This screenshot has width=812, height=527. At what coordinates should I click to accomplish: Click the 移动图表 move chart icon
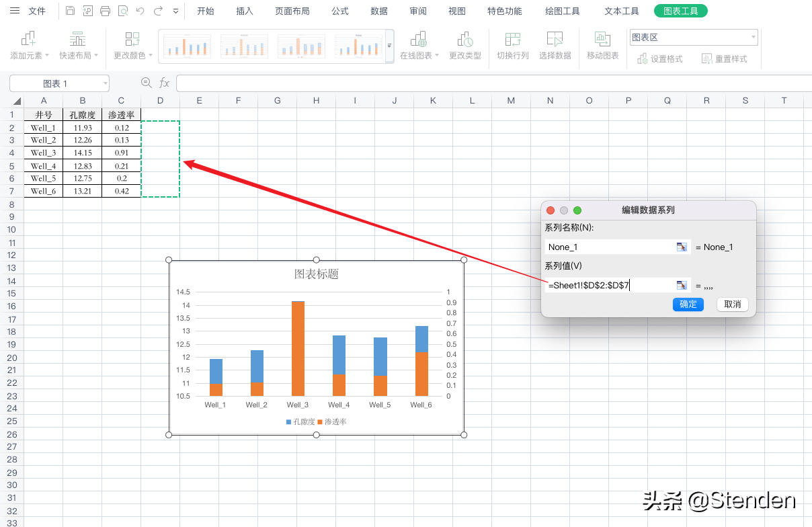(603, 38)
